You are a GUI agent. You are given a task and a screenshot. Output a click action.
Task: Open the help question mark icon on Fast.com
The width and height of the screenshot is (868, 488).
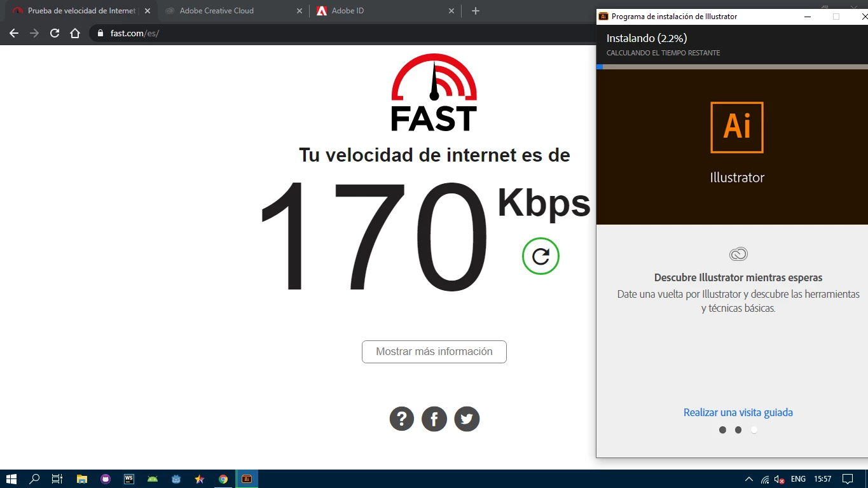401,419
